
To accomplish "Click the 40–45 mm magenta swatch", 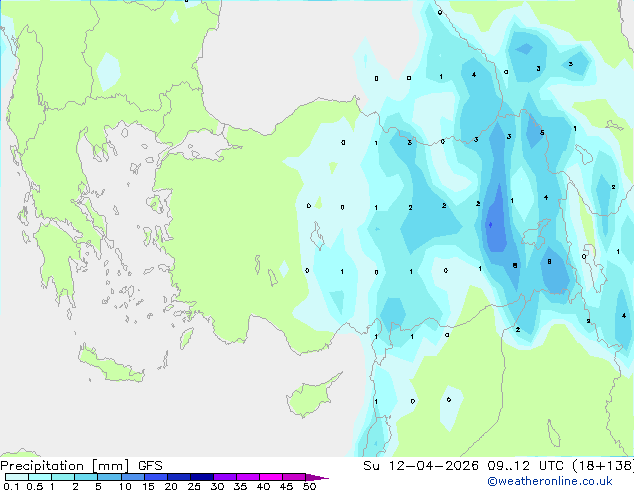I will coord(271,477).
